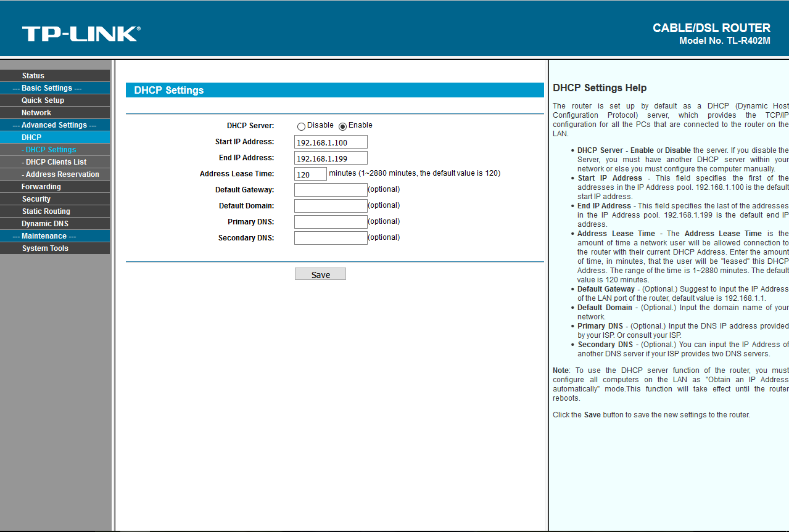The width and height of the screenshot is (789, 532).
Task: Click the 'Default Domain:' form label
Action: click(246, 206)
